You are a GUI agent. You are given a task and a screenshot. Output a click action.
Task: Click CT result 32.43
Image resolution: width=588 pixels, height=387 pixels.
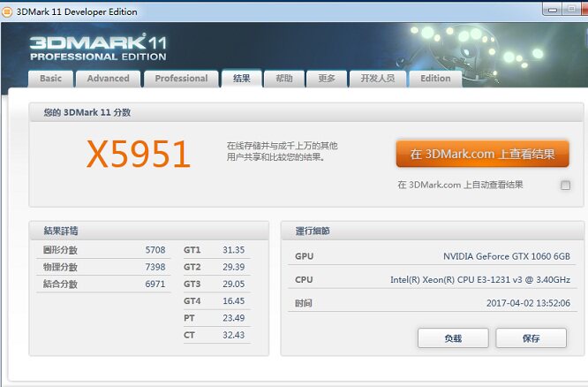tap(234, 335)
